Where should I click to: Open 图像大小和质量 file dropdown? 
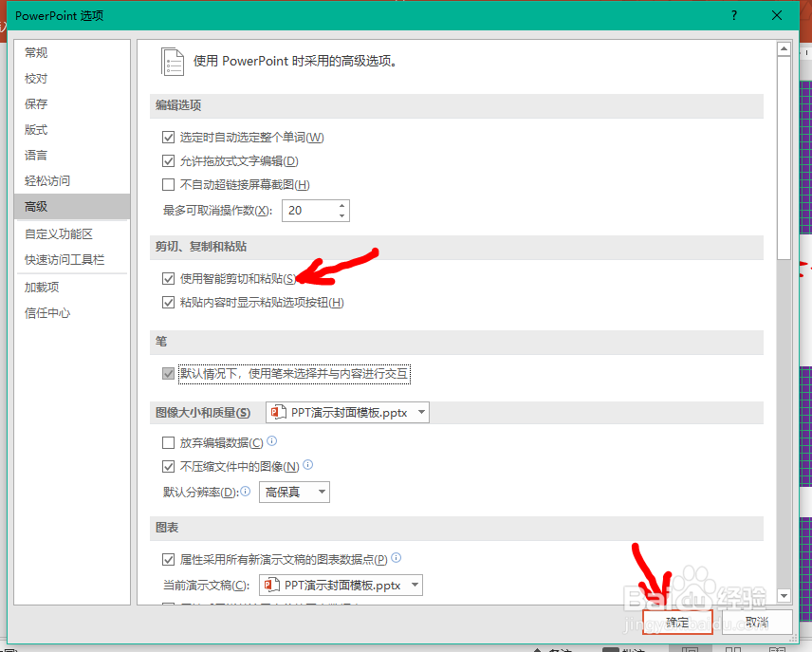coord(347,413)
